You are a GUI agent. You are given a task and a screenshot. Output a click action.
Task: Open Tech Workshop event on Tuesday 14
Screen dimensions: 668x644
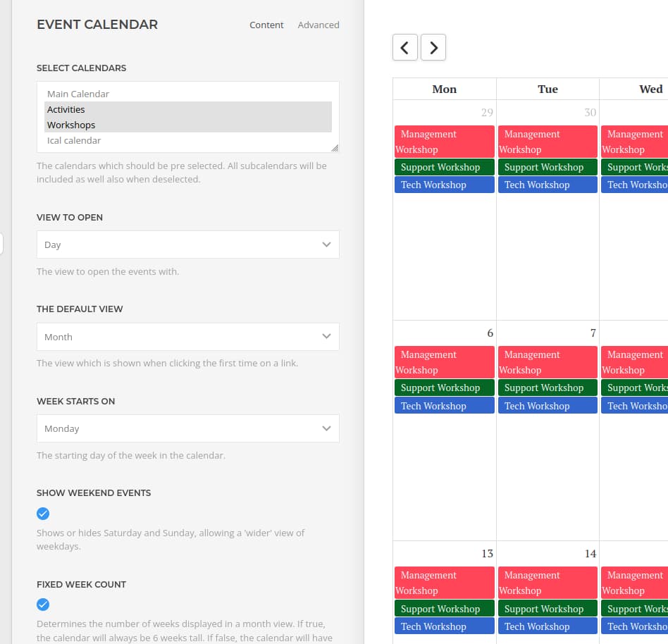tap(548, 626)
